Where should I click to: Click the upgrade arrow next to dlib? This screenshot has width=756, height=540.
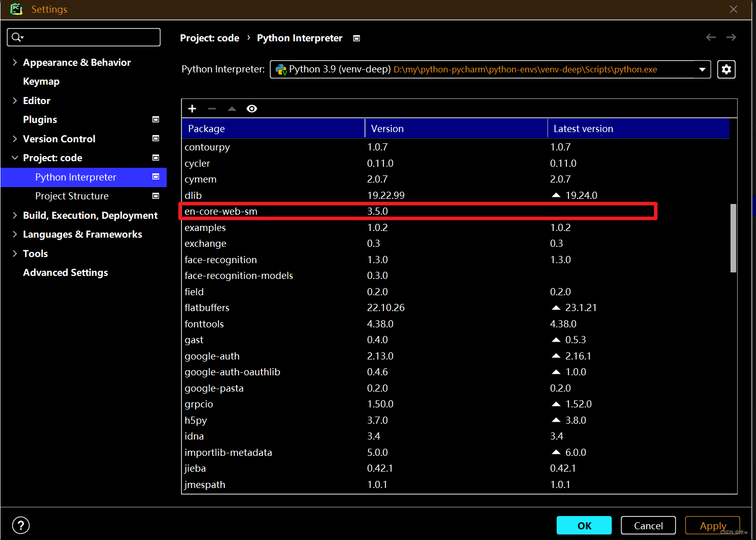[x=555, y=195]
